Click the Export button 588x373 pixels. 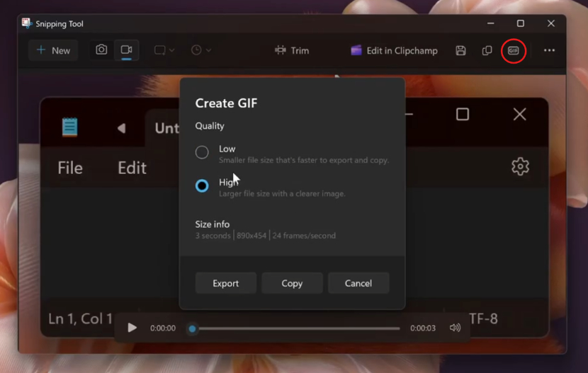(x=226, y=283)
